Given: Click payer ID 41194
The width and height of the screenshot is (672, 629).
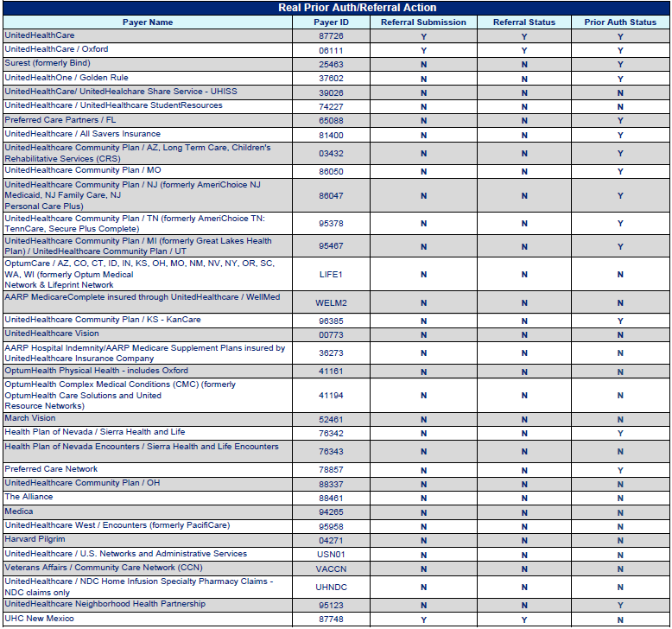Looking at the screenshot, I should pos(331,396).
